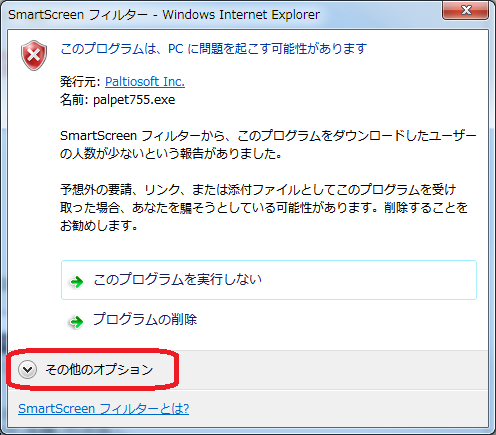Click green arrow beside プログラムの削除
This screenshot has height=435, width=496.
pos(76,322)
